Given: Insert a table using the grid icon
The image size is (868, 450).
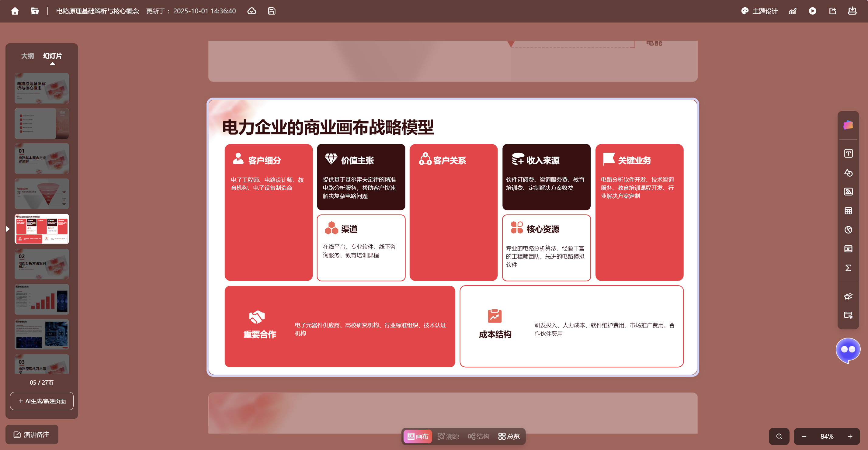Looking at the screenshot, I should click(848, 211).
